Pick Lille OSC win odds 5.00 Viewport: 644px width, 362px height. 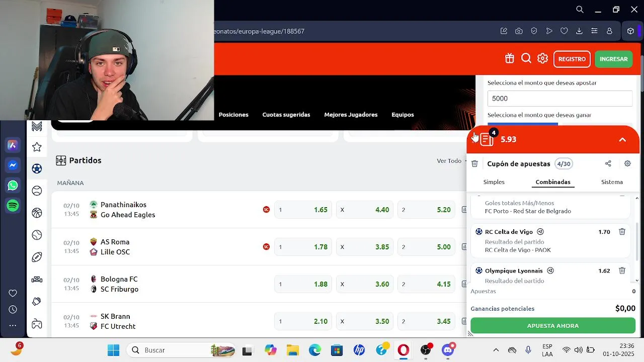tap(427, 247)
